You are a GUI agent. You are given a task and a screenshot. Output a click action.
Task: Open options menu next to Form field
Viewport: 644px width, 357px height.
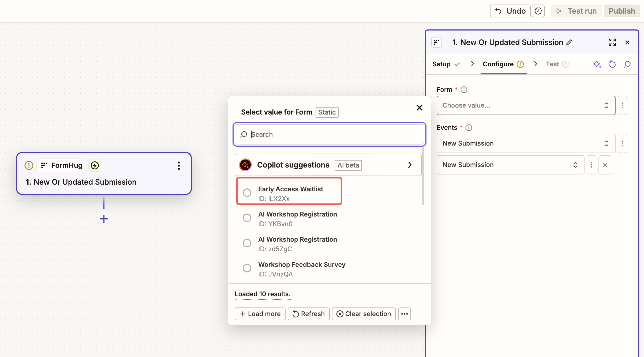(x=623, y=105)
